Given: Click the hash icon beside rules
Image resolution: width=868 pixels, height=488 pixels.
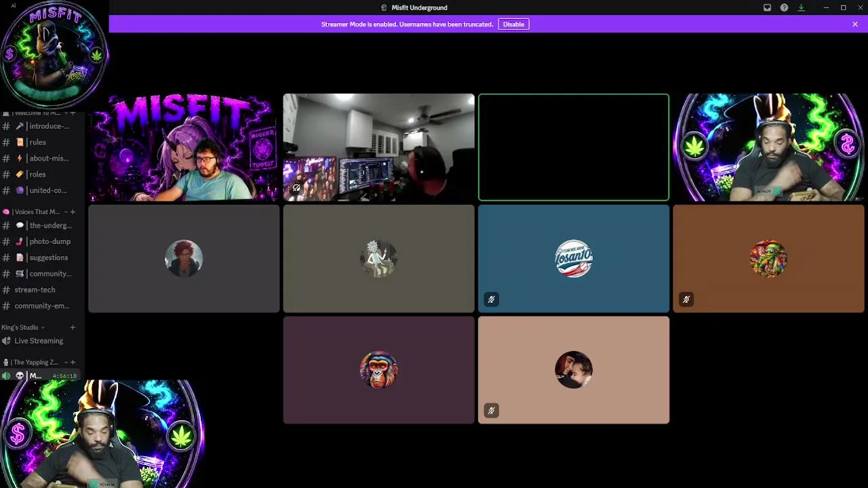Looking at the screenshot, I should coord(6,142).
